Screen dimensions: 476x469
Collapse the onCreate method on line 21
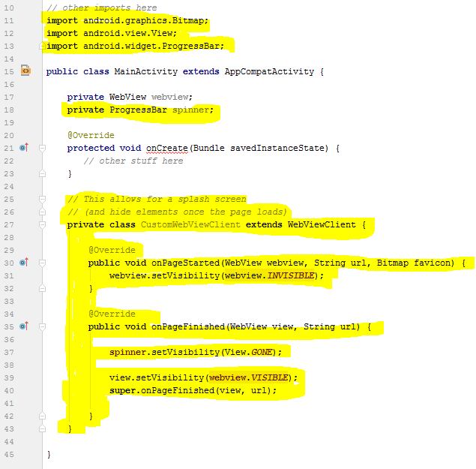click(x=42, y=148)
